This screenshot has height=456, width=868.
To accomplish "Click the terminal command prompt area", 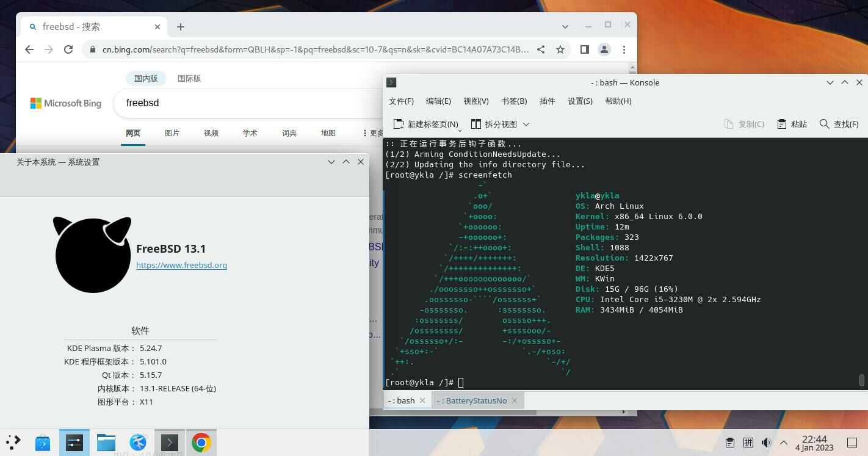I will (461, 383).
